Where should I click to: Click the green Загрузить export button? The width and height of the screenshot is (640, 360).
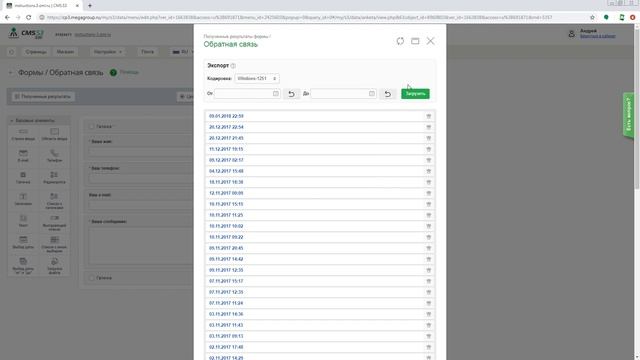(x=415, y=93)
